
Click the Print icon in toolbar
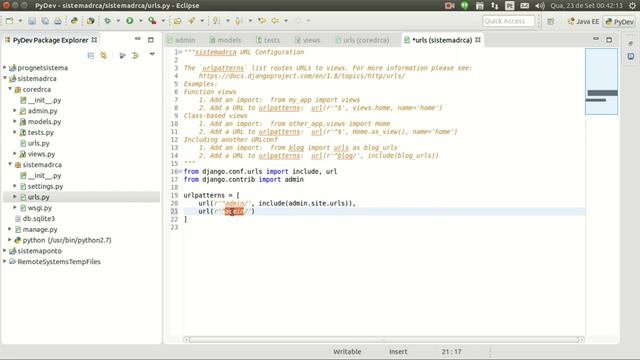(58, 21)
